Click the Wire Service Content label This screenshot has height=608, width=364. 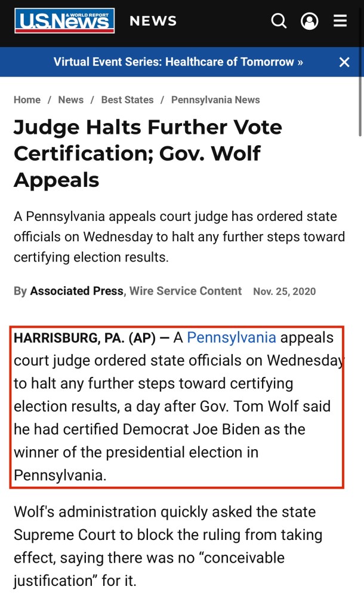186,291
